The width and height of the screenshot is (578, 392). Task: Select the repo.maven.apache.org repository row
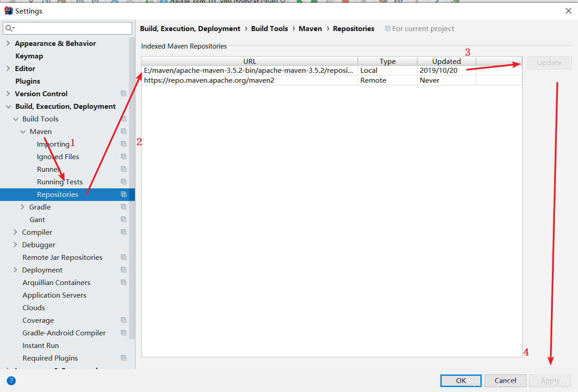click(332, 80)
